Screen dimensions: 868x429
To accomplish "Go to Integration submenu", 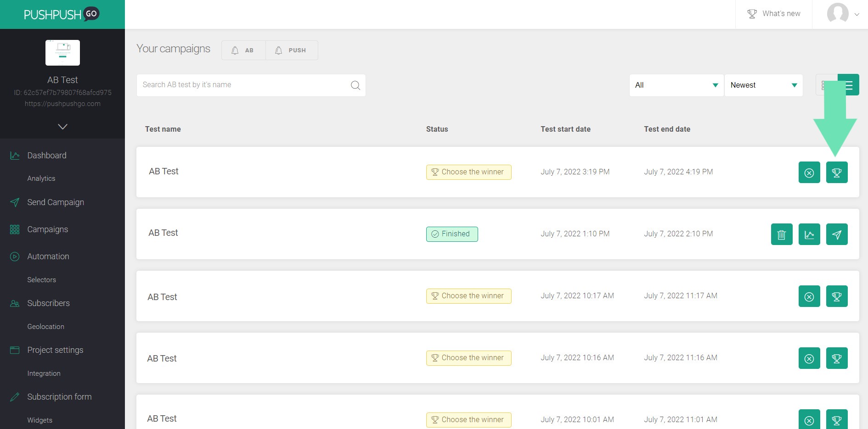I will [x=44, y=373].
